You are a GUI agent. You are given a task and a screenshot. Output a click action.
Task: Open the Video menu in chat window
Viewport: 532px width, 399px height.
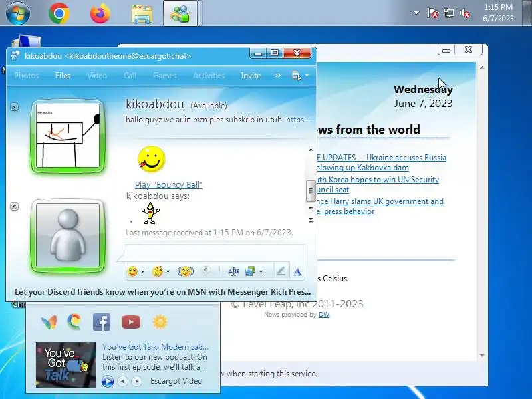(x=97, y=76)
